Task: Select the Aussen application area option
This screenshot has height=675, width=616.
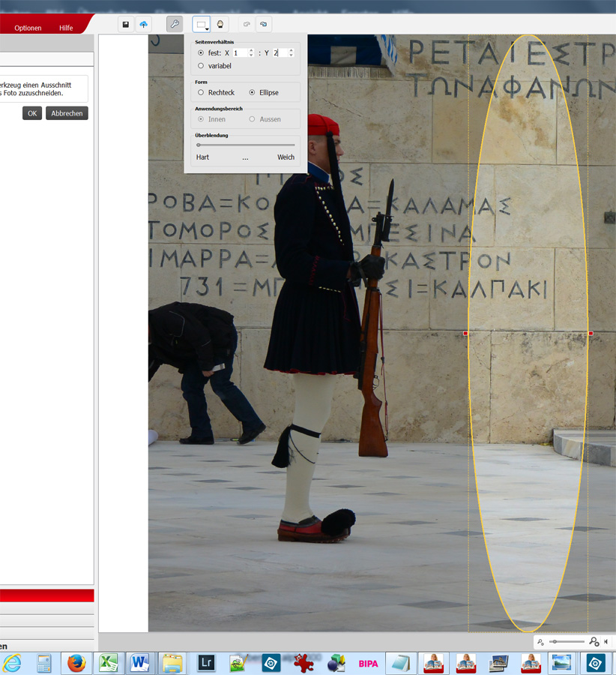Action: tap(252, 119)
